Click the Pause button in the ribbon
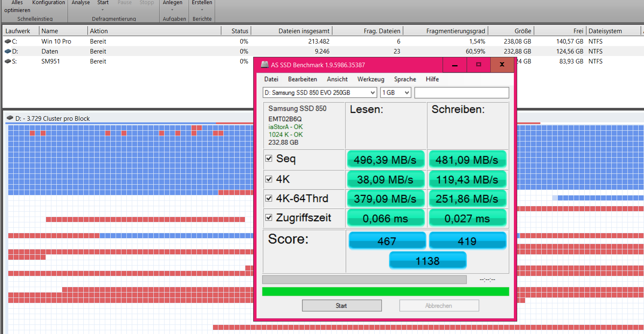This screenshot has height=334, width=644. (124, 3)
